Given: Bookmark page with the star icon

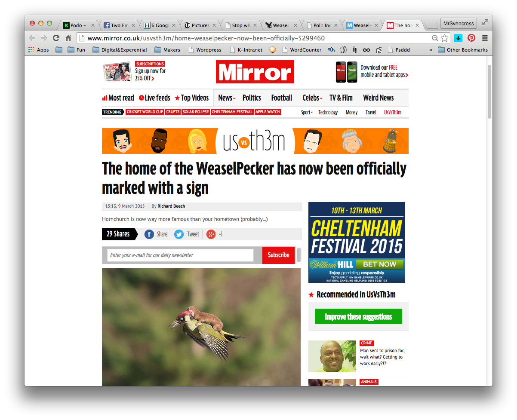Looking at the screenshot, I should 445,38.
